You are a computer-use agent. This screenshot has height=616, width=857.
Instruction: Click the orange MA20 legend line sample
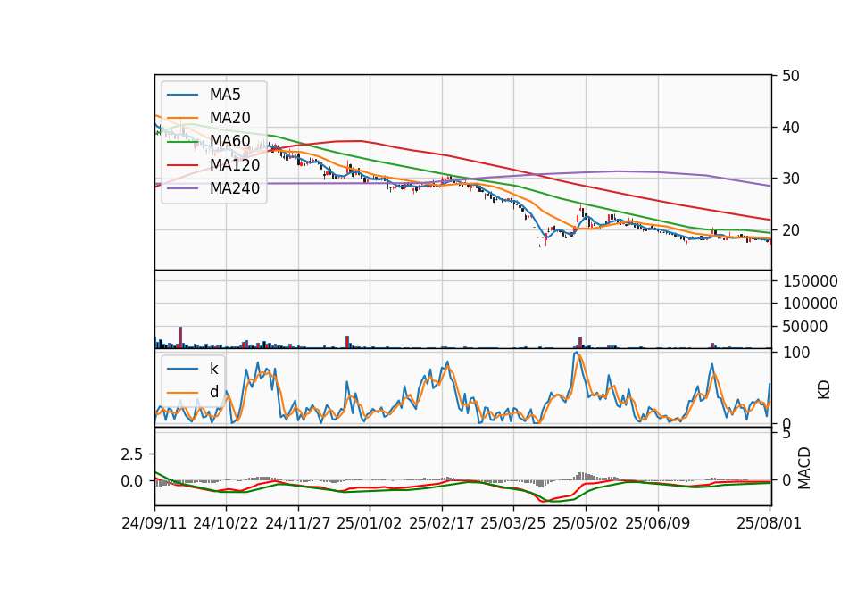[x=182, y=118]
